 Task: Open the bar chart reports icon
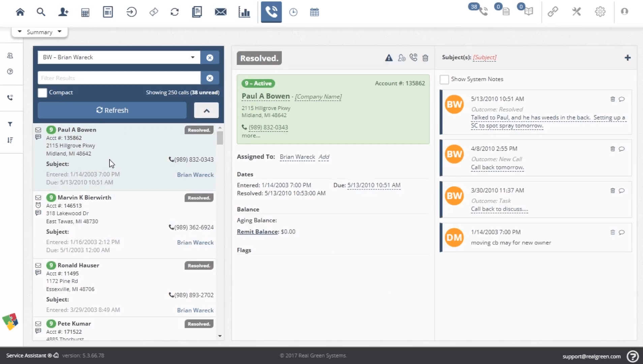[244, 12]
